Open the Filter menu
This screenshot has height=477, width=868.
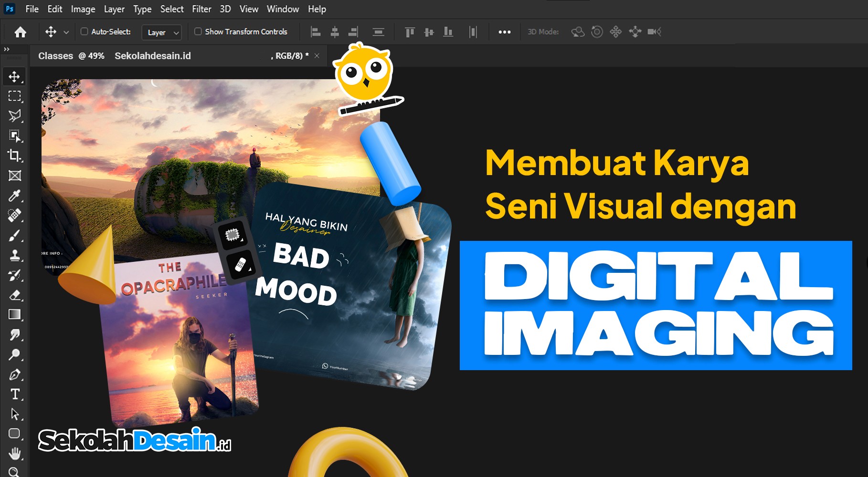coord(201,9)
